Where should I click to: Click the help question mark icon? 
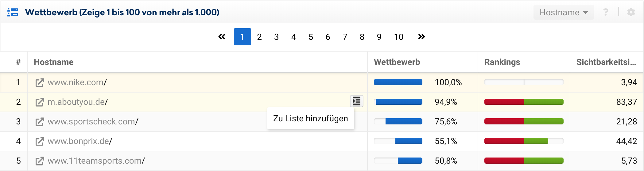pos(606,12)
